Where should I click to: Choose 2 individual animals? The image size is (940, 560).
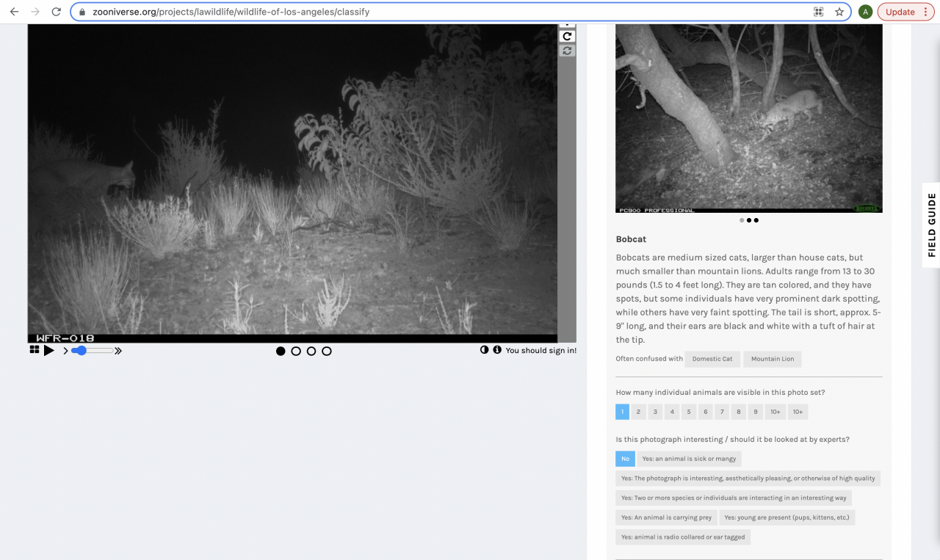coord(639,412)
